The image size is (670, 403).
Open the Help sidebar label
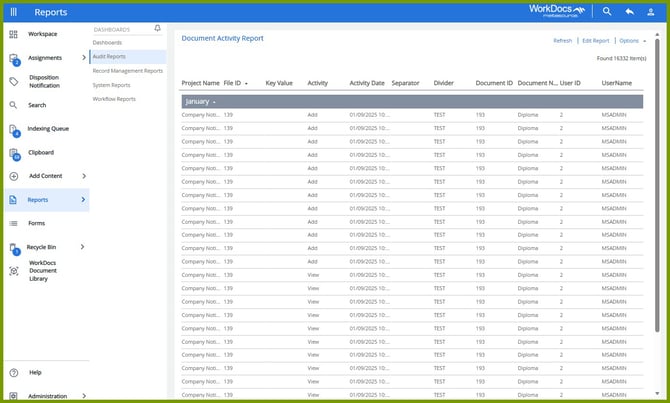click(35, 372)
